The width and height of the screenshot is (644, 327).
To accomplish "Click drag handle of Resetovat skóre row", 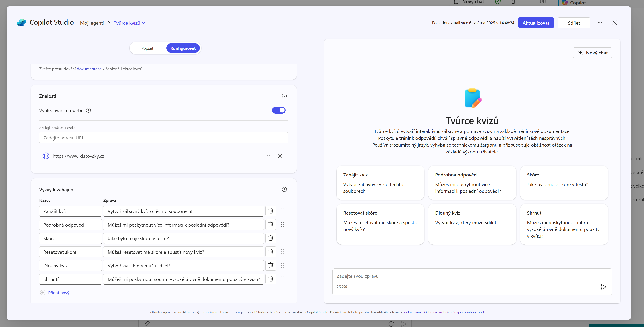I will [x=283, y=252].
